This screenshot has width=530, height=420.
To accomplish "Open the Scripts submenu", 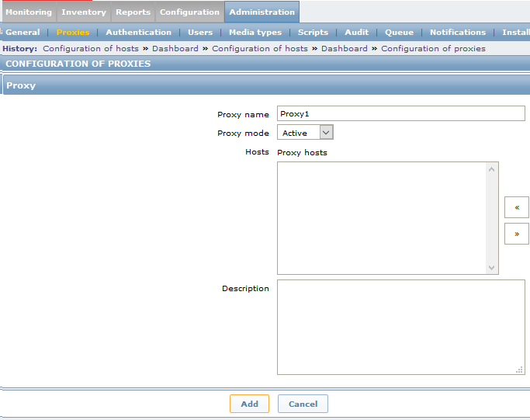I will [313, 32].
